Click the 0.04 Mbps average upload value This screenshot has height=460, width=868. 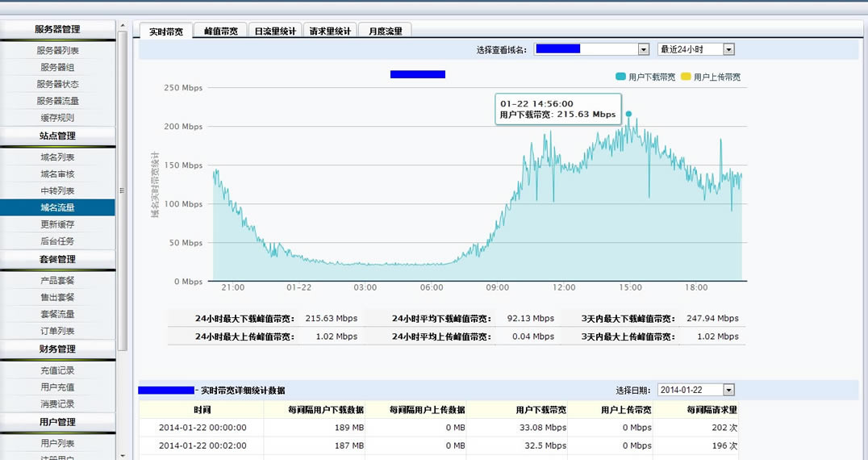[533, 336]
